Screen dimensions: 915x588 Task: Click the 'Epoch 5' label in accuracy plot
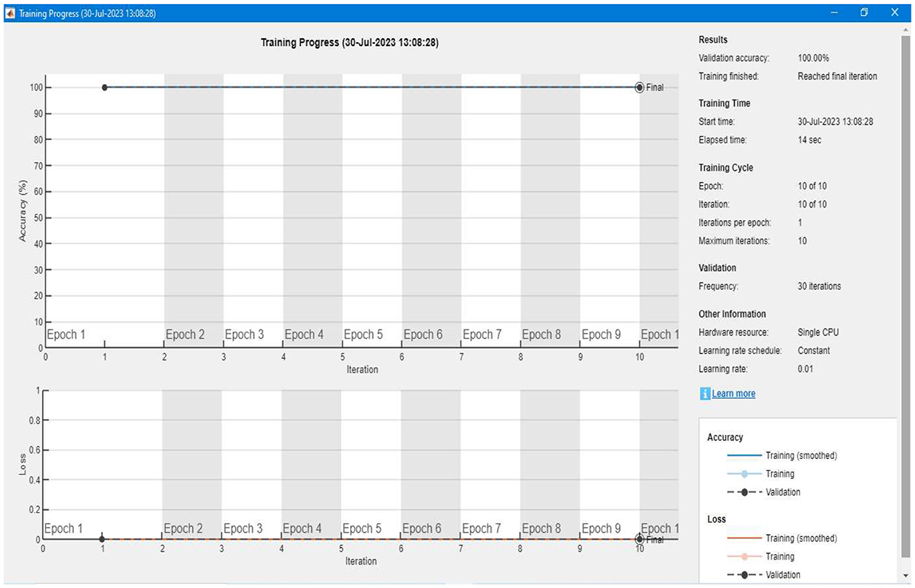pyautogui.click(x=363, y=335)
